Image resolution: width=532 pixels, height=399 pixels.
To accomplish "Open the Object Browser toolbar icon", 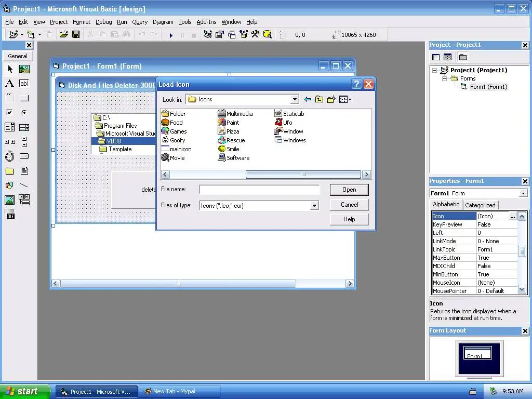I will tap(244, 35).
